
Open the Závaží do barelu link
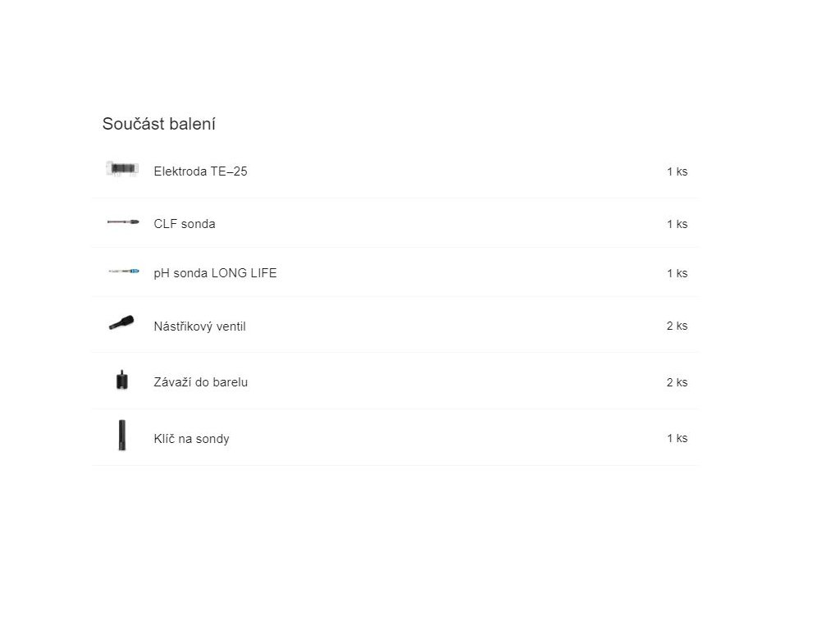point(200,382)
